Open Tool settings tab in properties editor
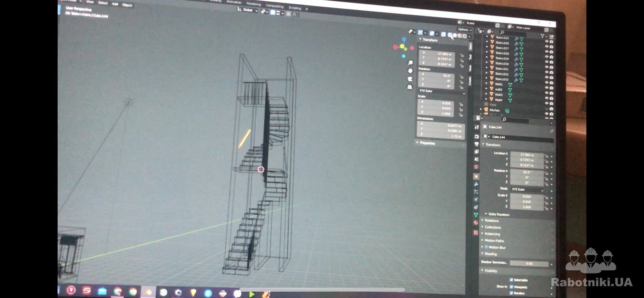 (477, 127)
